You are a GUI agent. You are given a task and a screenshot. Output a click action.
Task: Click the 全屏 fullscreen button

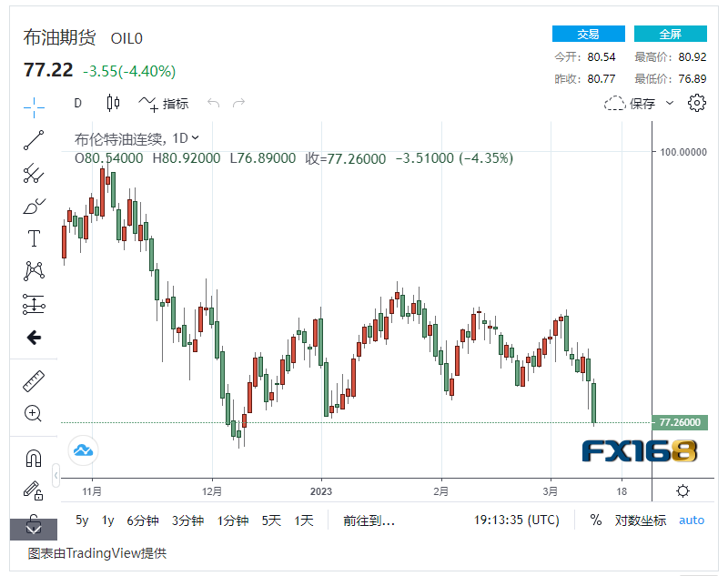[671, 34]
